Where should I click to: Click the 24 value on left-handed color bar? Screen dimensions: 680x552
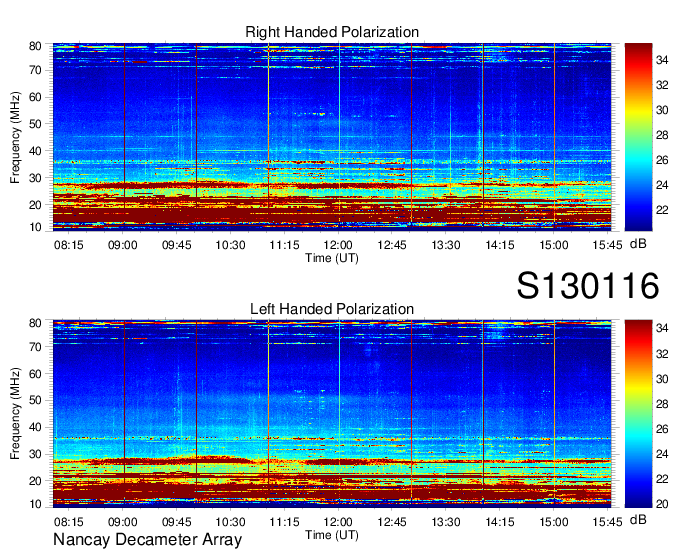[x=662, y=454]
